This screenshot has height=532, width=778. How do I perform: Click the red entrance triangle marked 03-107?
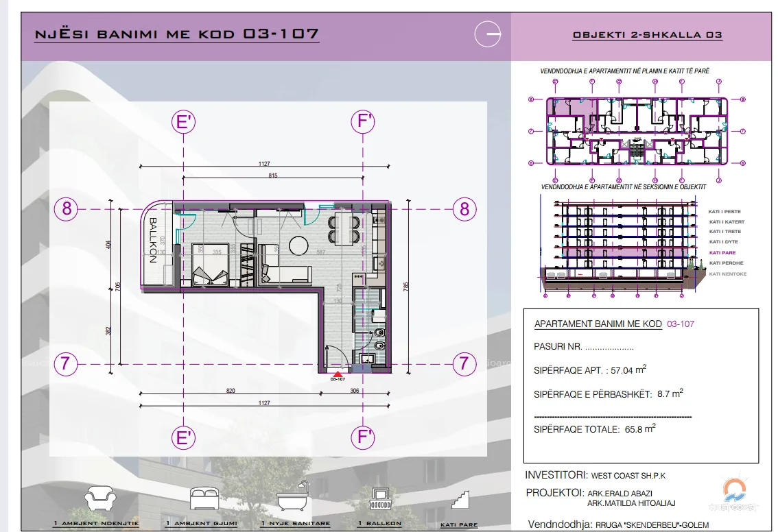(338, 374)
